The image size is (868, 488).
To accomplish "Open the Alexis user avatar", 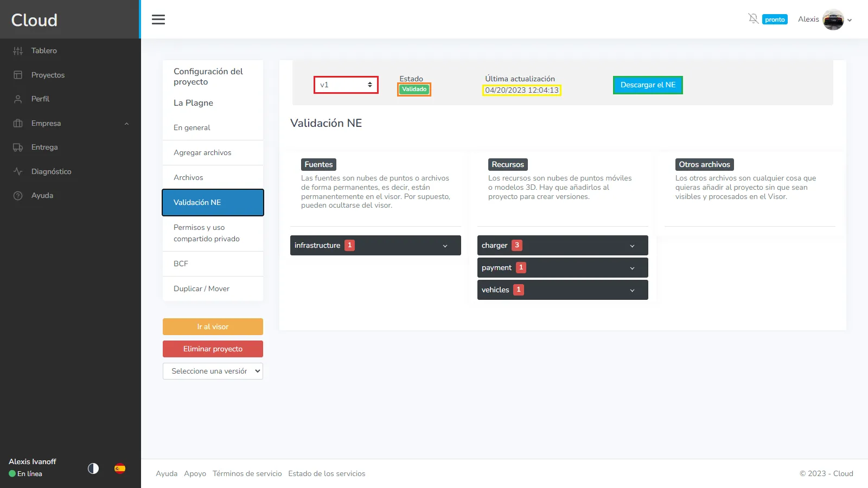I will coord(833,20).
